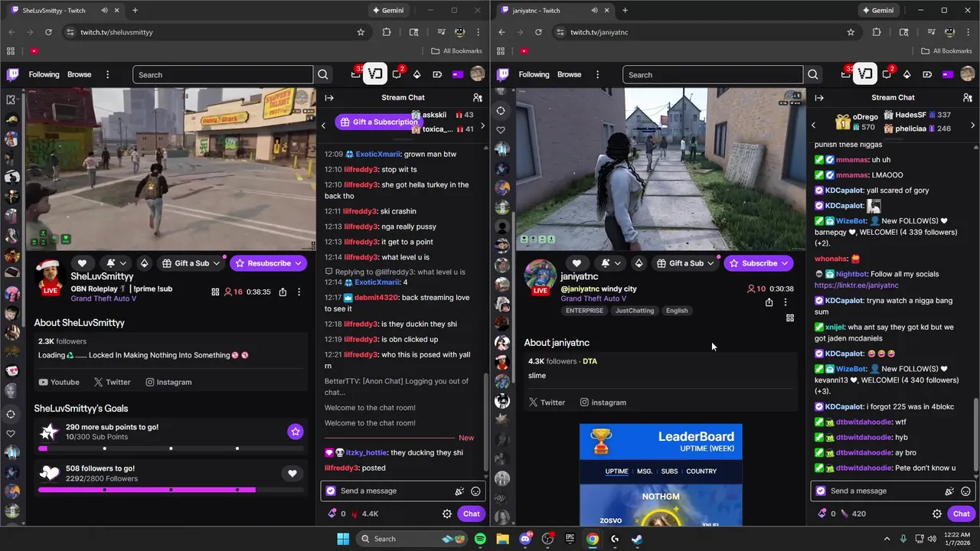Open Youtube link on SheLuvSmittyy's about panel
Viewport: 980px width, 551px height.
59,382
